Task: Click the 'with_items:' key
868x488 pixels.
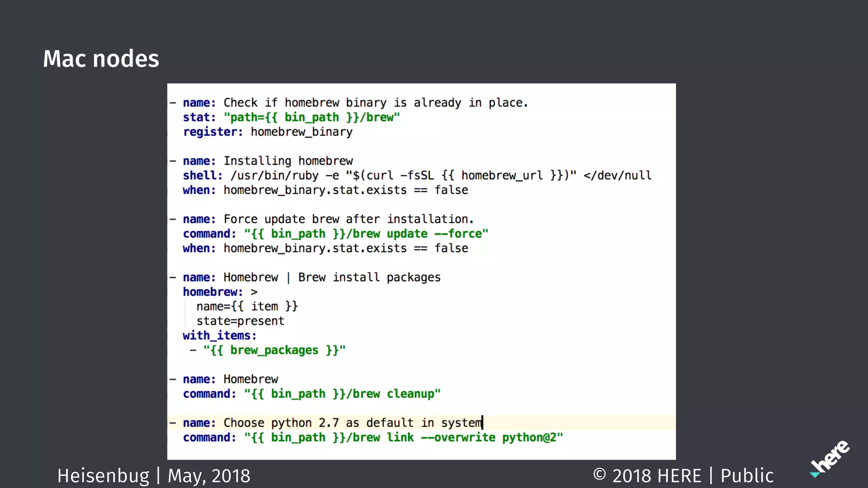Action: (x=220, y=335)
